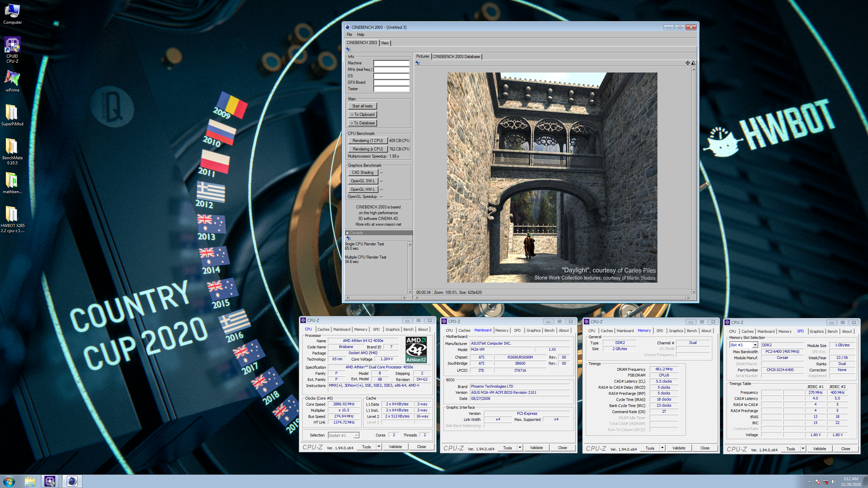Image resolution: width=868 pixels, height=488 pixels.
Task: Open the BenchMate 0.10.5 folder
Action: click(x=13, y=151)
